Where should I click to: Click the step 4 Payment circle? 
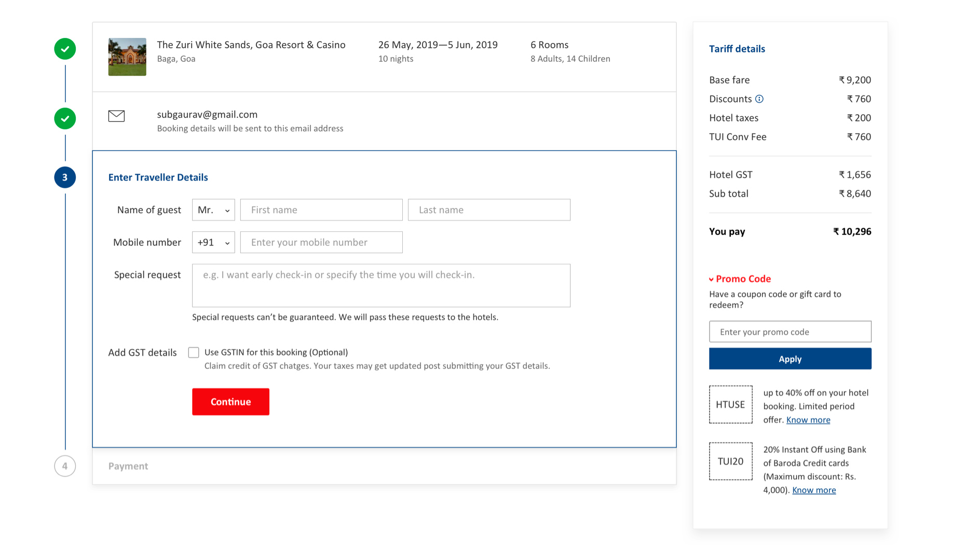(x=65, y=466)
